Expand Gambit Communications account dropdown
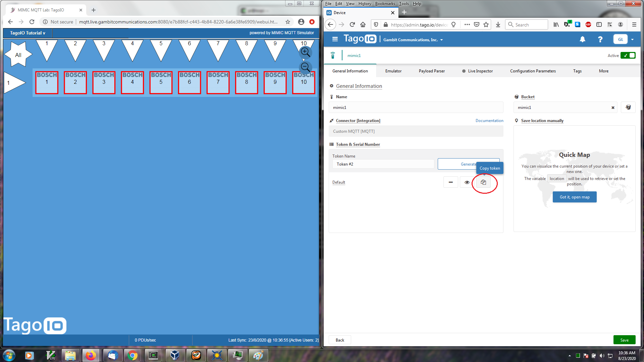 click(413, 40)
